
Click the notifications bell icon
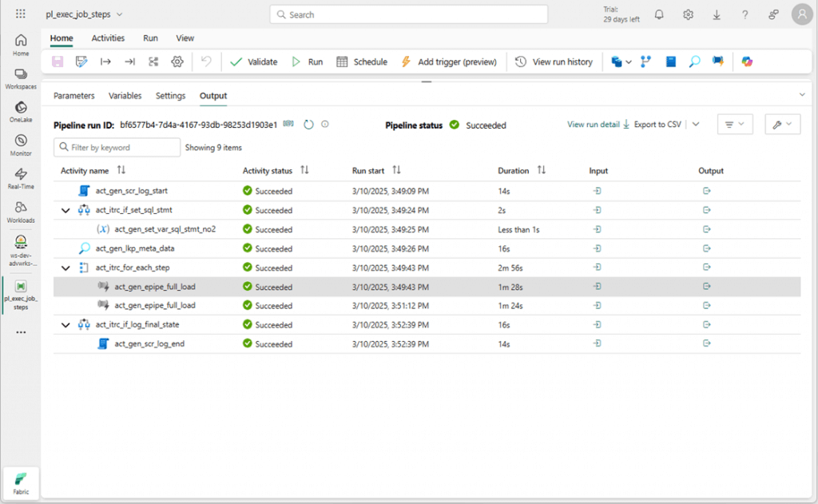(659, 14)
